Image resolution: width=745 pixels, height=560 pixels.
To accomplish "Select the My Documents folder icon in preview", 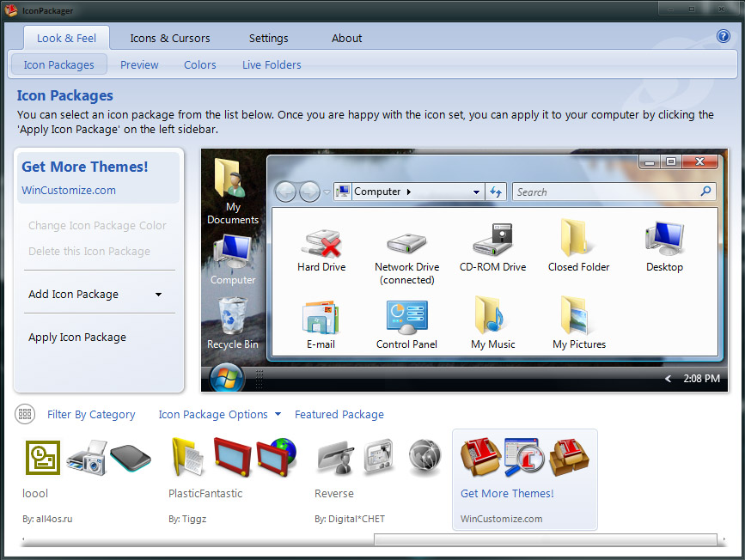I will [x=230, y=178].
